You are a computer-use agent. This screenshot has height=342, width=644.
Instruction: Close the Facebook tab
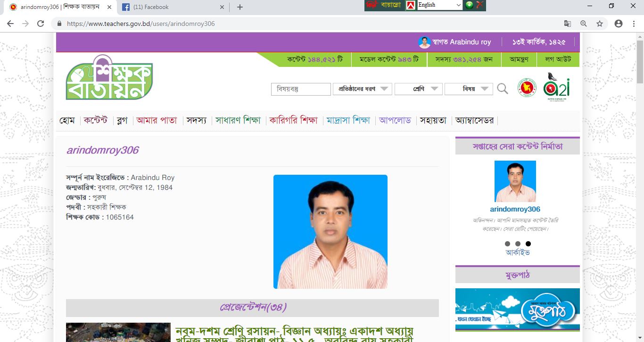point(222,7)
